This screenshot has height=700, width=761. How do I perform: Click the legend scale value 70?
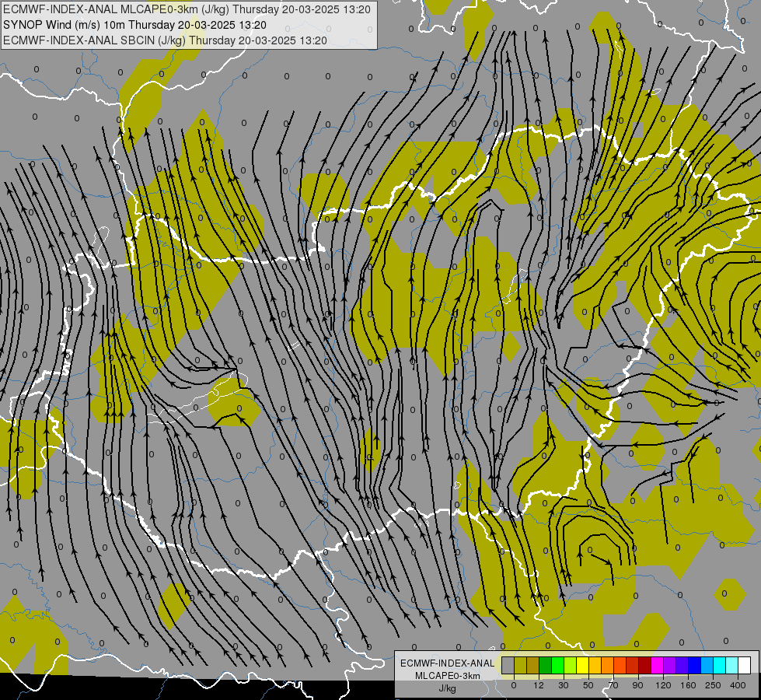pyautogui.click(x=613, y=685)
